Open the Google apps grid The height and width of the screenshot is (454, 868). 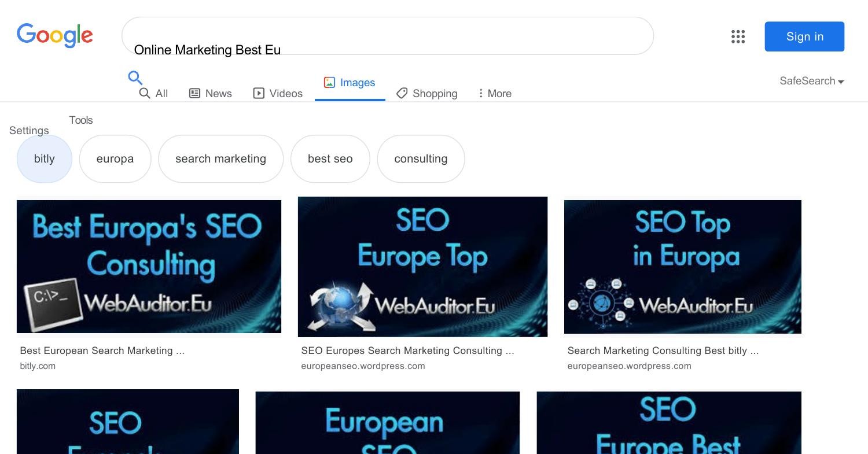[738, 36]
